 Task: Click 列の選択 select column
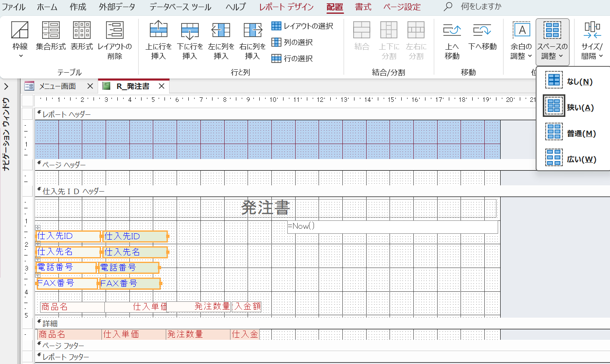tap(292, 42)
